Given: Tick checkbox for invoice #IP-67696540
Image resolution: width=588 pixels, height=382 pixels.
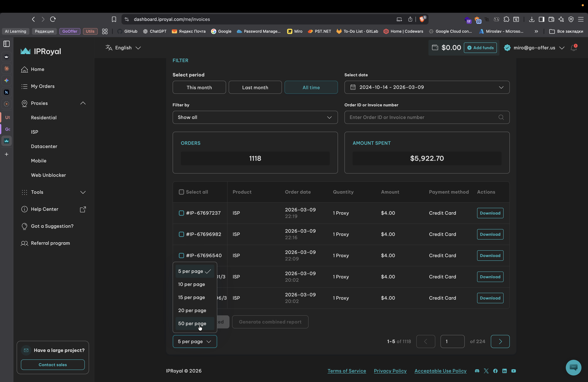Looking at the screenshot, I should pos(181,256).
